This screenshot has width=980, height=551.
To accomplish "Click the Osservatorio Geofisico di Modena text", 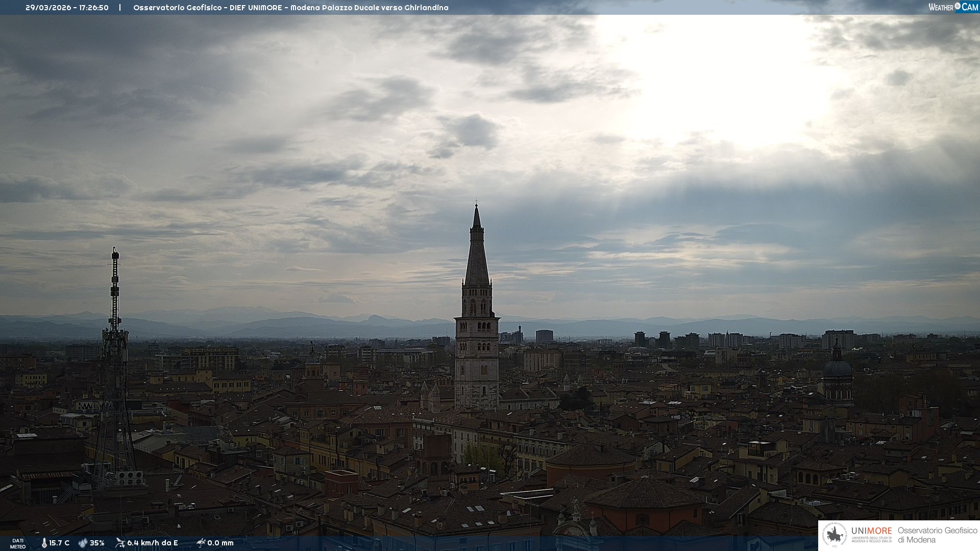I will click(x=937, y=535).
